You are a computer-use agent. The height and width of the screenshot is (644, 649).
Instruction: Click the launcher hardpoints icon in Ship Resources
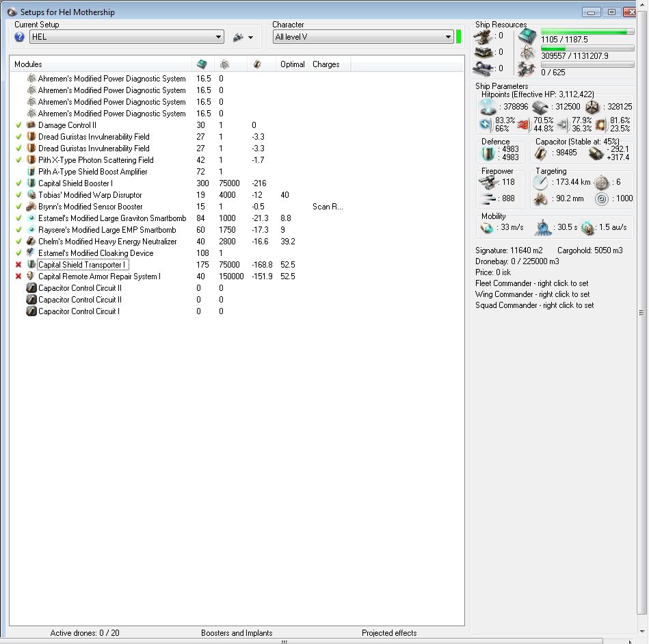point(483,53)
